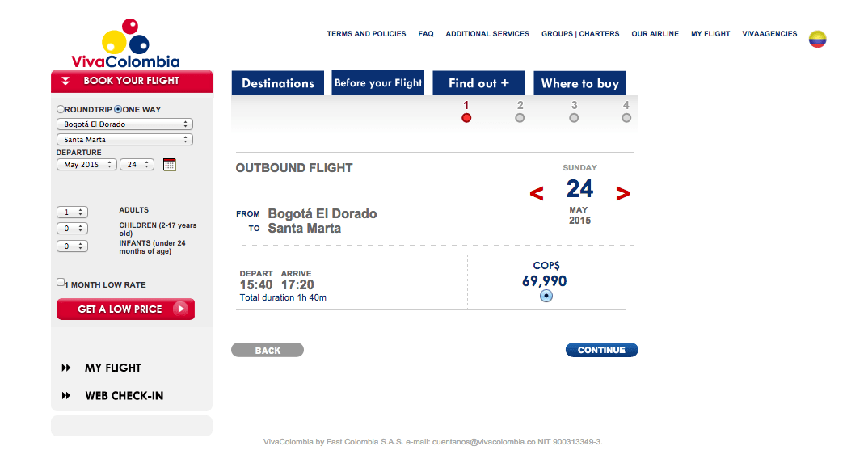Click the double-arrow icon beside Web Check-In
868x463 pixels.
point(66,395)
